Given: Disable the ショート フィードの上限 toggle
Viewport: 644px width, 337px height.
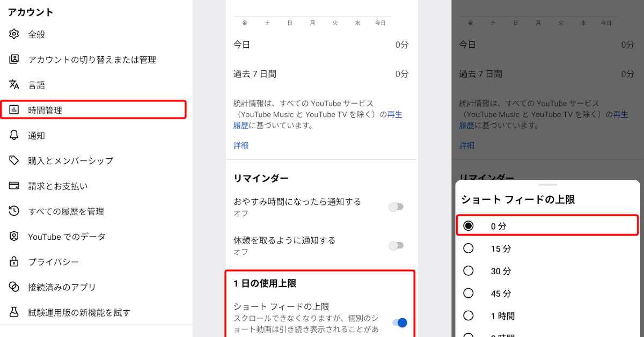Looking at the screenshot, I should [x=399, y=323].
